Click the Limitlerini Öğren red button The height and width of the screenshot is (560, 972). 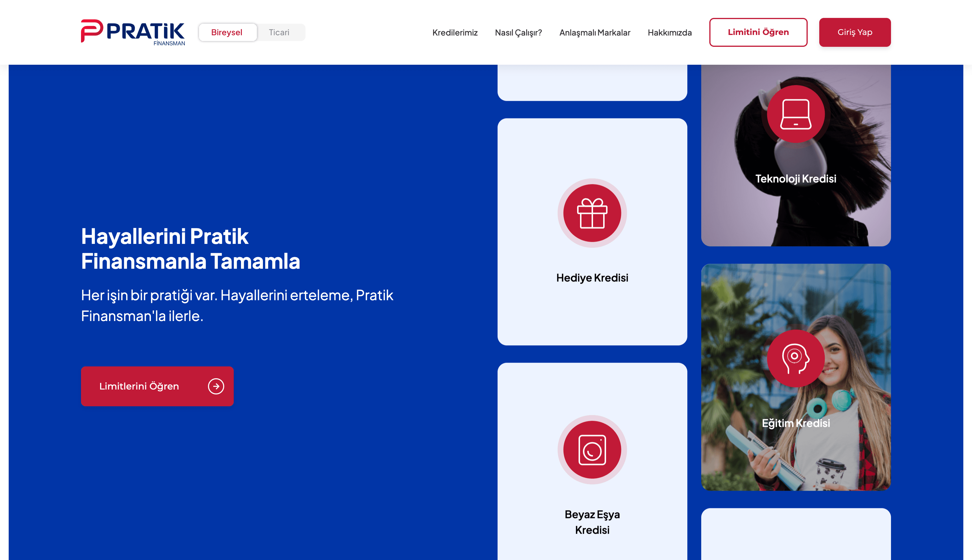(x=157, y=386)
